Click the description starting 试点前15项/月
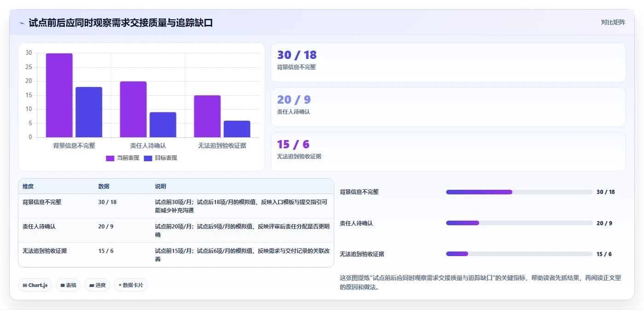The width and height of the screenshot is (644, 310). coord(242,255)
